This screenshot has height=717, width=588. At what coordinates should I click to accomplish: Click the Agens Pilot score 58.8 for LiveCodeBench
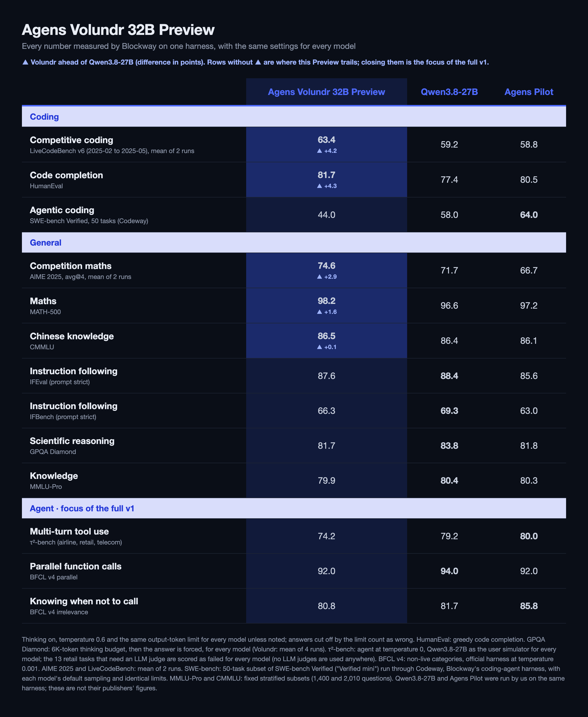[529, 145]
